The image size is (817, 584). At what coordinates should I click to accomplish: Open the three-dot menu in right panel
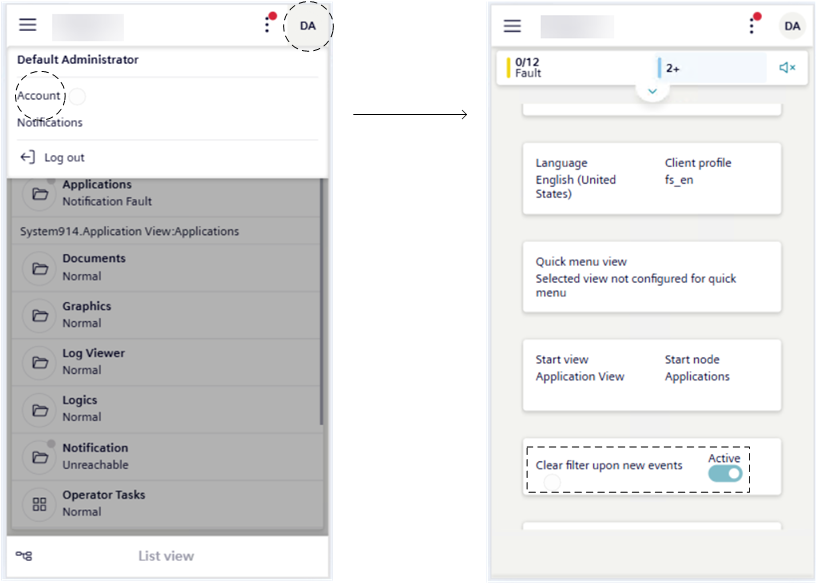[x=752, y=26]
